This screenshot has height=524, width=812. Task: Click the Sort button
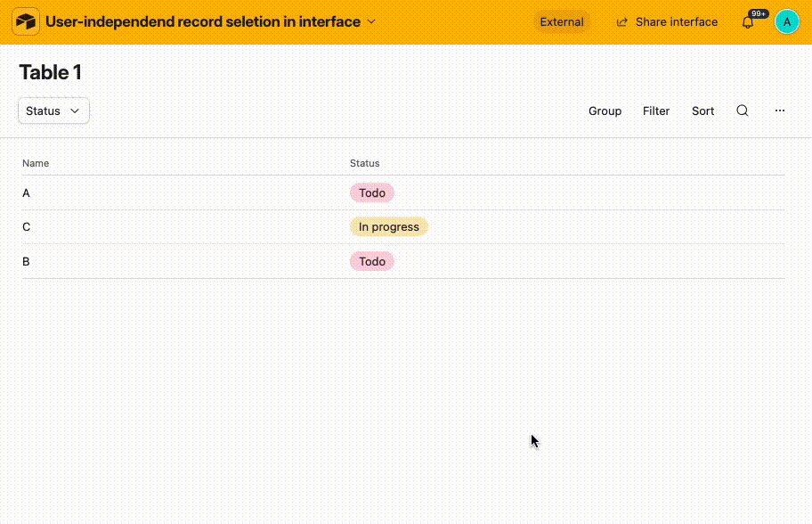(x=702, y=111)
